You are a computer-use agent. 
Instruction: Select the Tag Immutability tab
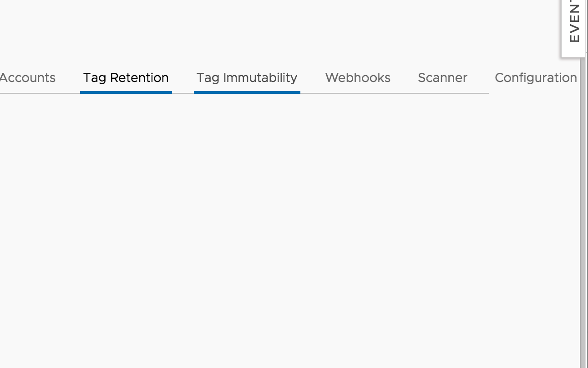pos(247,78)
